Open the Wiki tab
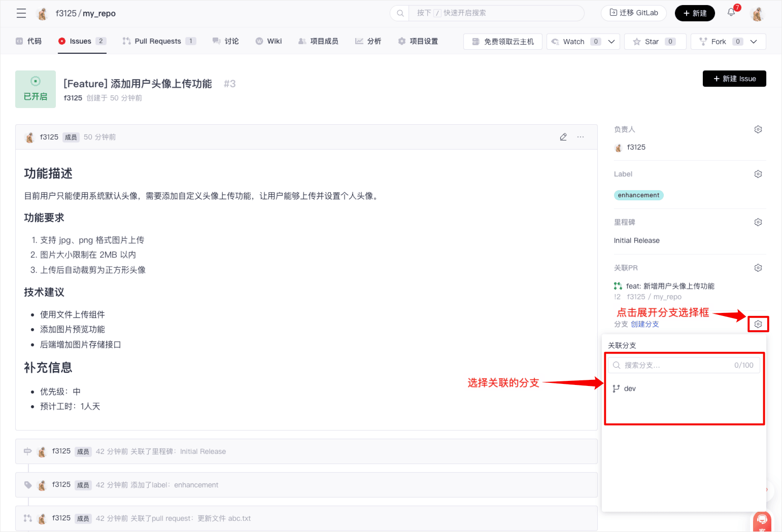The image size is (782, 532). point(274,41)
